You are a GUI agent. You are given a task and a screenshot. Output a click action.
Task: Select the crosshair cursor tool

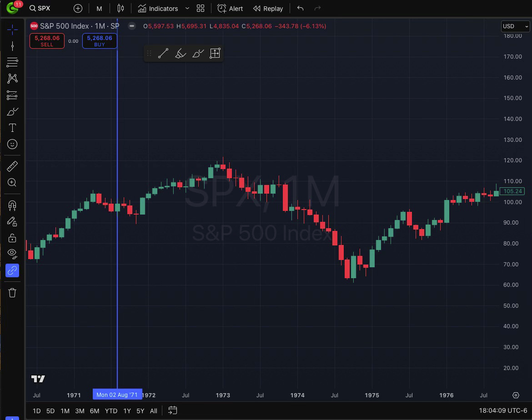pos(12,30)
